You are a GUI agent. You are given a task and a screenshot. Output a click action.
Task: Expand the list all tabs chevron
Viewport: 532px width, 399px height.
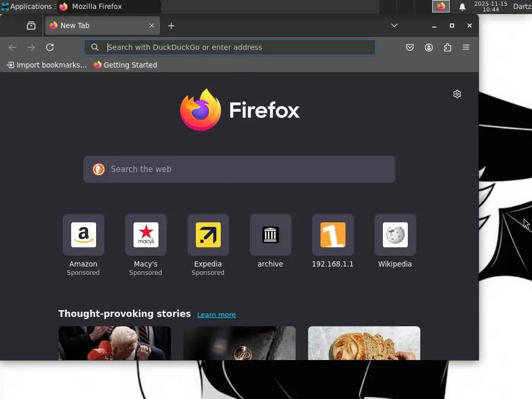pyautogui.click(x=394, y=25)
